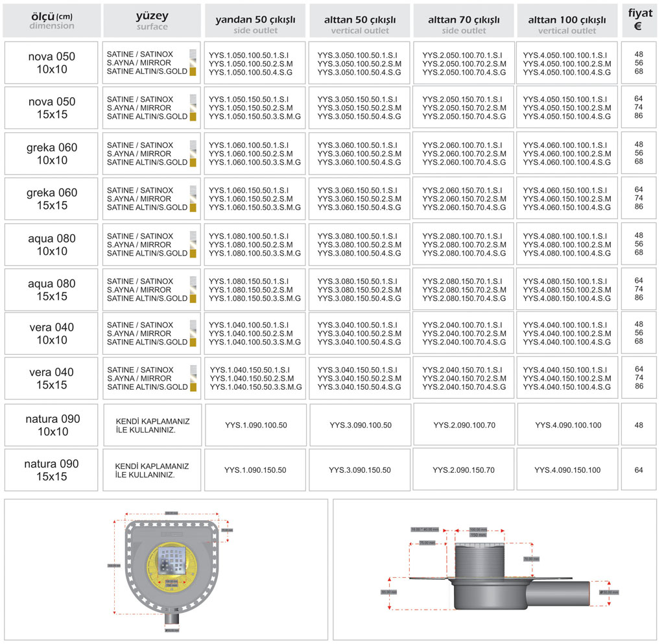Click product code YYS.1.090.100.50
The width and height of the screenshot is (664, 644).
(255, 425)
